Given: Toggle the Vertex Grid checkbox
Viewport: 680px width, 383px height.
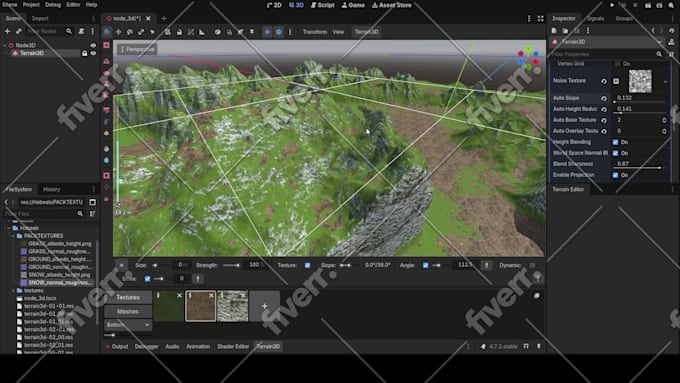Looking at the screenshot, I should click(618, 64).
